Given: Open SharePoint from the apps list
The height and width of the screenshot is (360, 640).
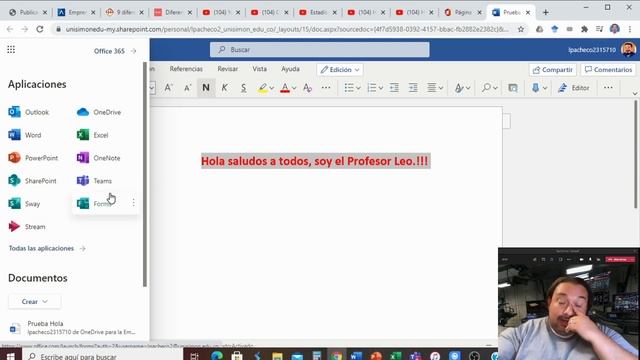Looking at the screenshot, I should tap(32, 180).
